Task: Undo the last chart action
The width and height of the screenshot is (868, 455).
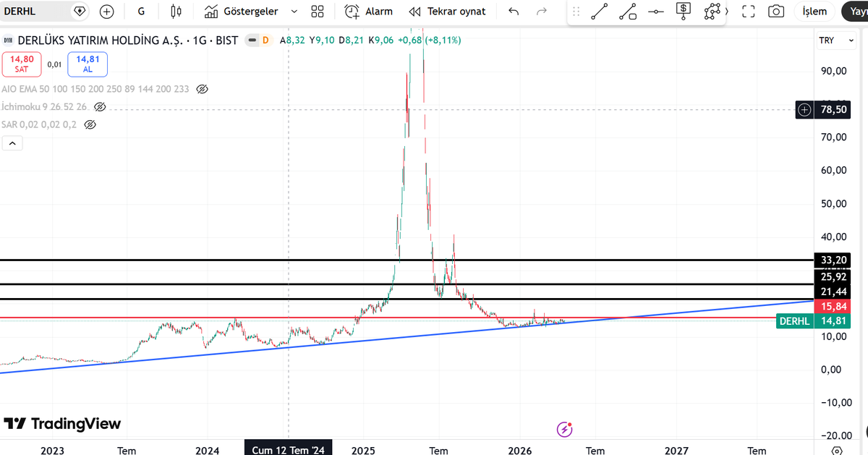Action: click(x=514, y=11)
